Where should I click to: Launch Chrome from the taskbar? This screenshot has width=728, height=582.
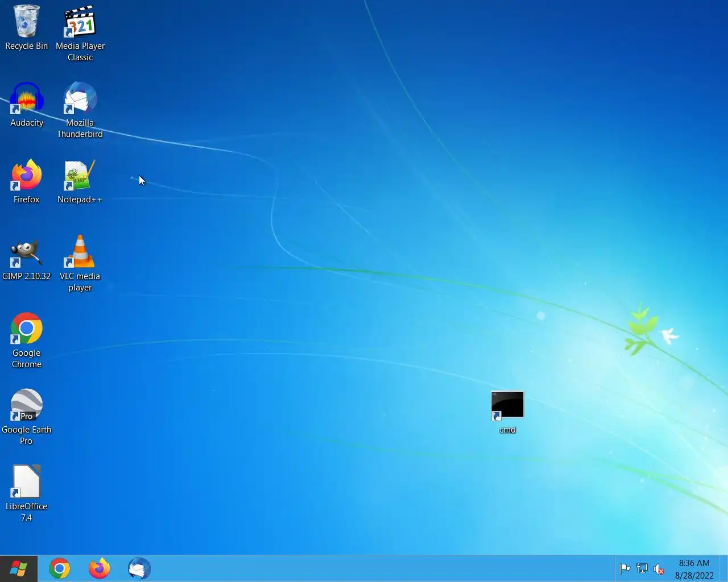coord(60,568)
